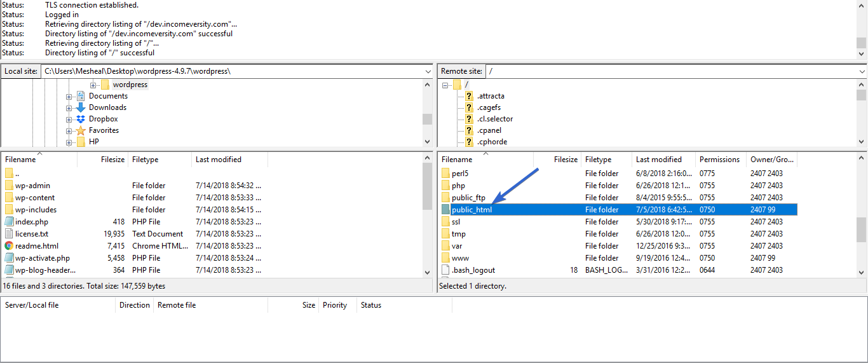
Task: Click the queue Remote file column header
Action: coord(210,305)
